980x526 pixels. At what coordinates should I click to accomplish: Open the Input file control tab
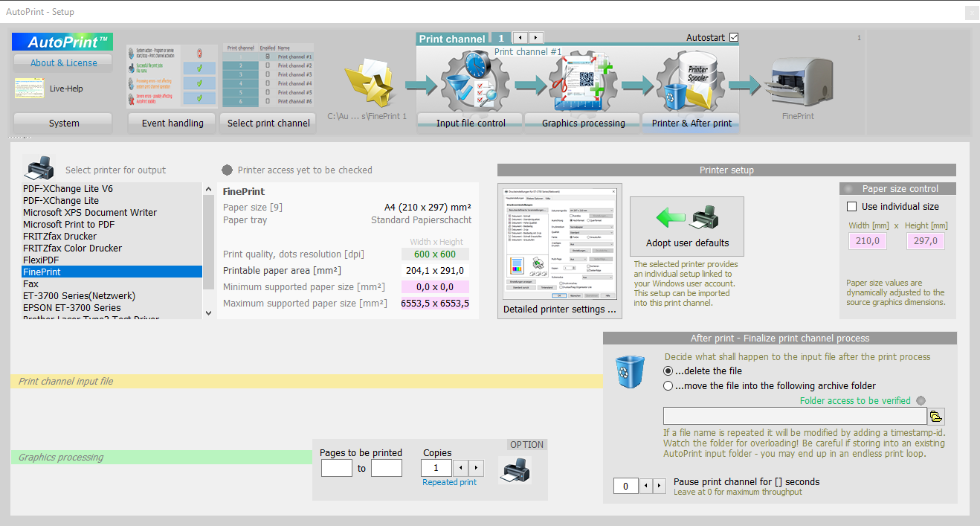pos(470,123)
